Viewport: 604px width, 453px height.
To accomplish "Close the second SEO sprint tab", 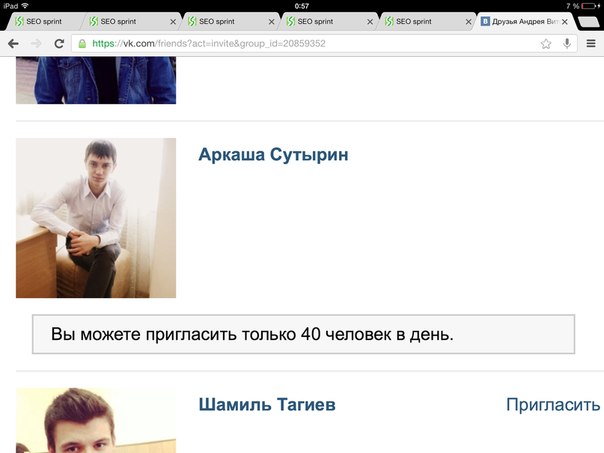I will 173,22.
